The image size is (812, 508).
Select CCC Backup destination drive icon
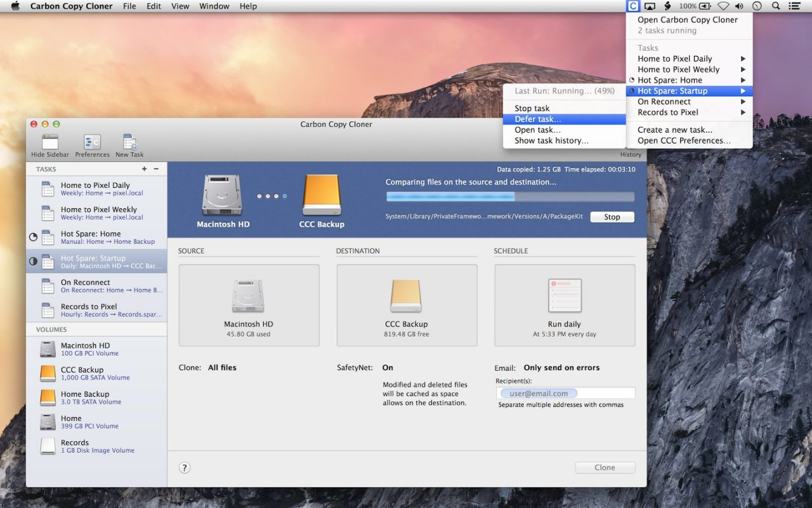[406, 297]
